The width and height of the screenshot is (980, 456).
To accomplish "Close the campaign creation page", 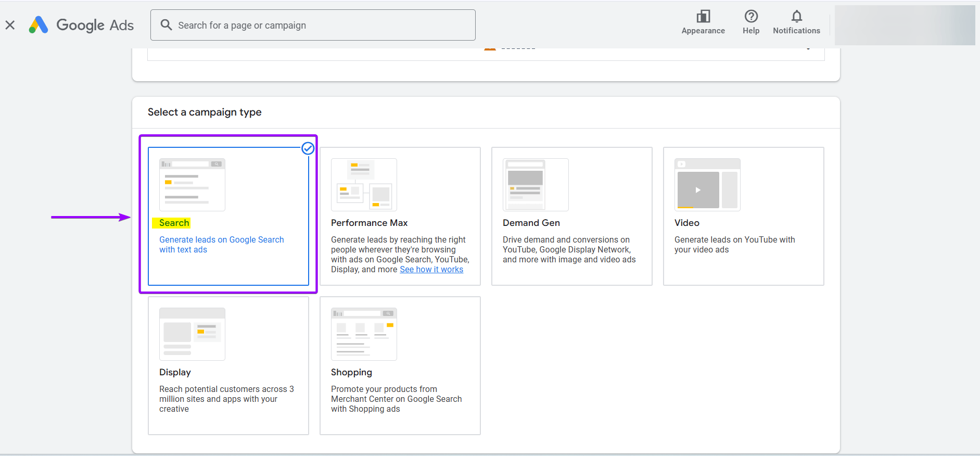I will (10, 25).
